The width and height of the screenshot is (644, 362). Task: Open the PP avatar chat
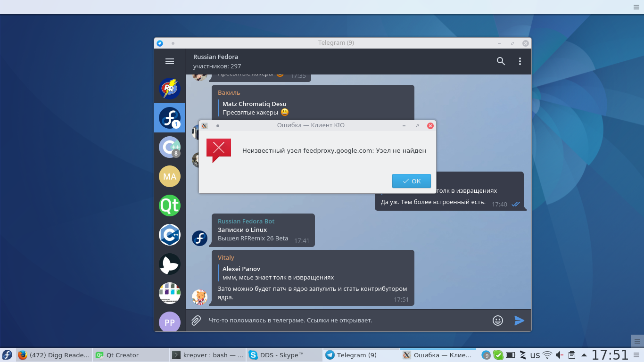[170, 322]
